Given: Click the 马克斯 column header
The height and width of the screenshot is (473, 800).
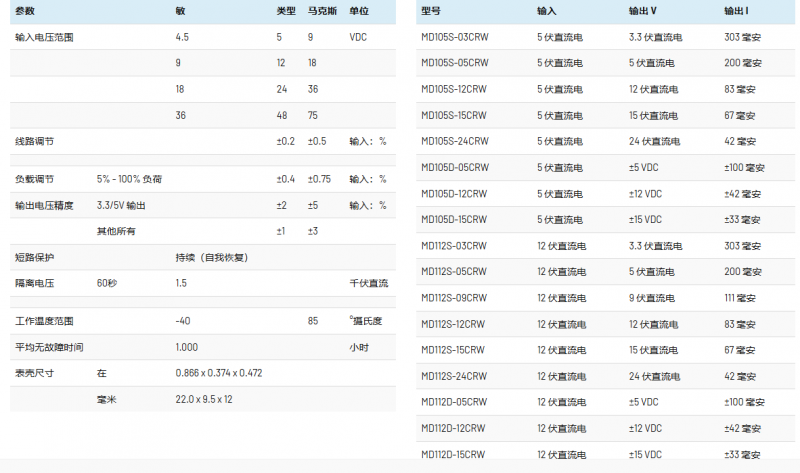Looking at the screenshot, I should 322,11.
